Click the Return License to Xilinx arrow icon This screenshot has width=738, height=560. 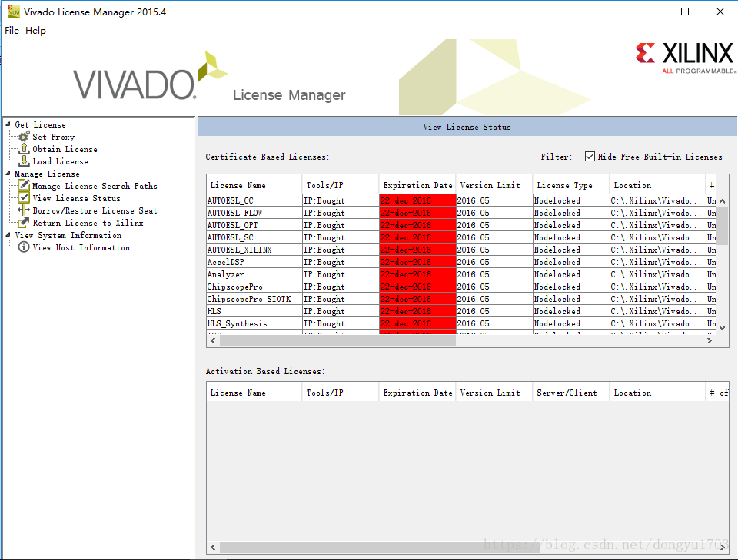point(24,223)
